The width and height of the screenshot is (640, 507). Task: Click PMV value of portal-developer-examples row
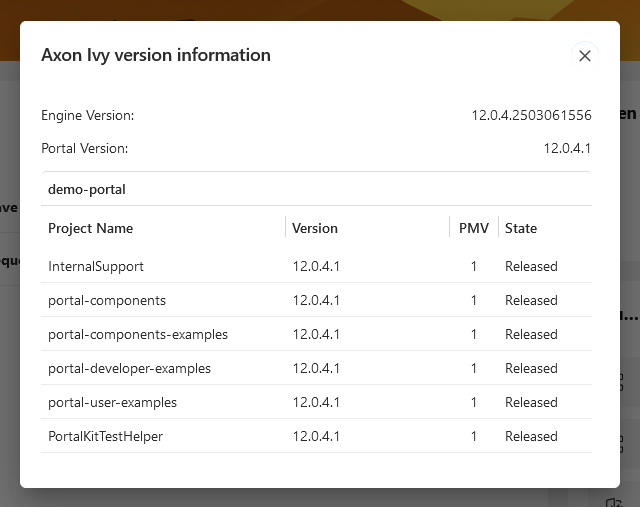point(473,368)
